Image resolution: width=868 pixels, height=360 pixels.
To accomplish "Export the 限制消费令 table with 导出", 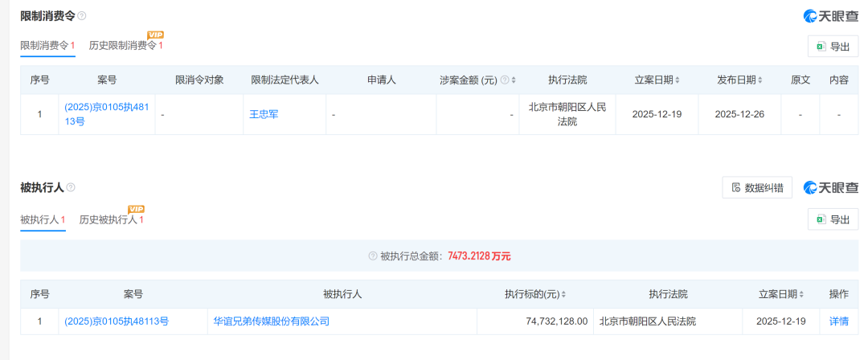I will [833, 47].
